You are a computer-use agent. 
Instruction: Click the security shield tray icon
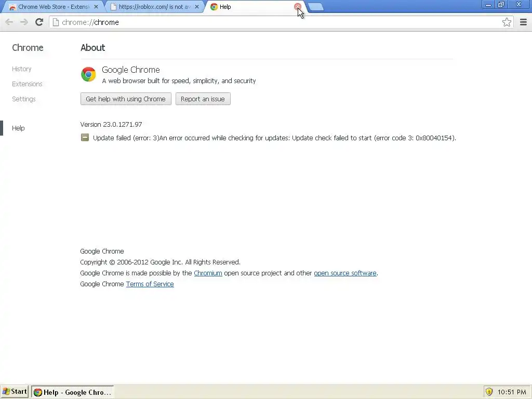click(489, 392)
